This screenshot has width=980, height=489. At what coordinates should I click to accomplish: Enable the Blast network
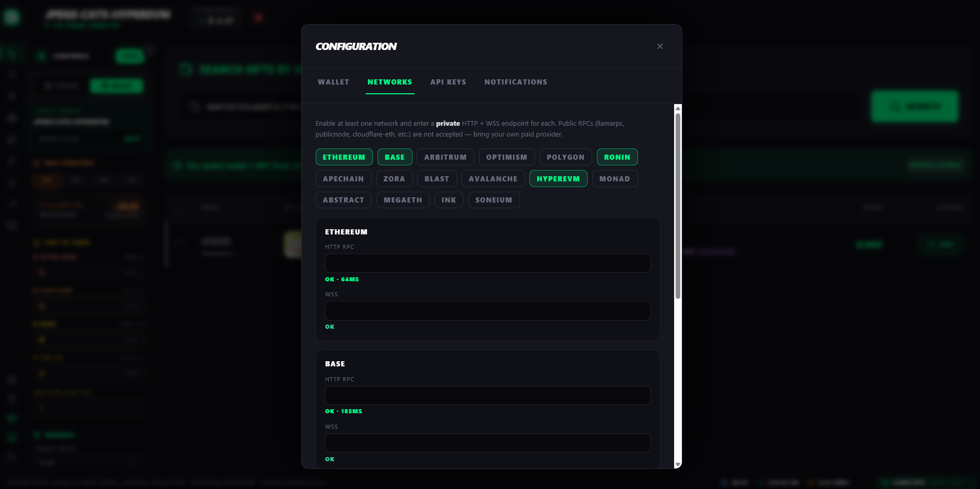[x=437, y=179]
